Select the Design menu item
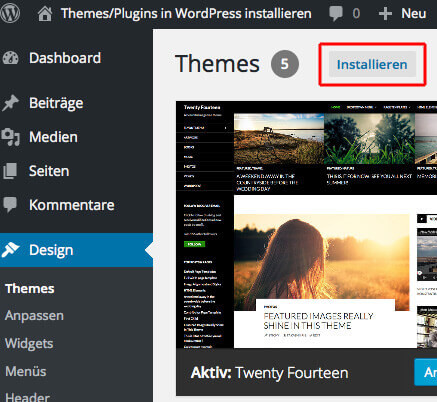The height and width of the screenshot is (402, 437). click(76, 250)
